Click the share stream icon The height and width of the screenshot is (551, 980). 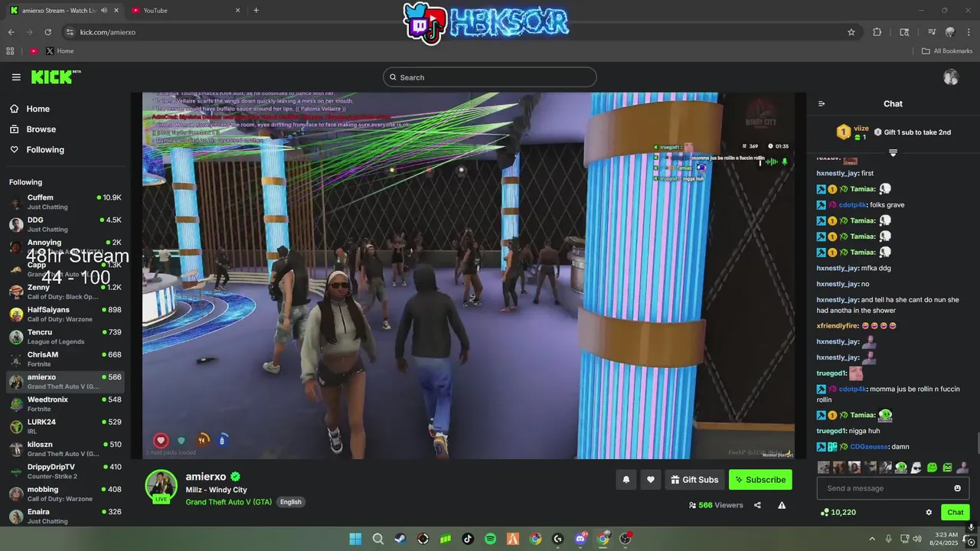(757, 505)
